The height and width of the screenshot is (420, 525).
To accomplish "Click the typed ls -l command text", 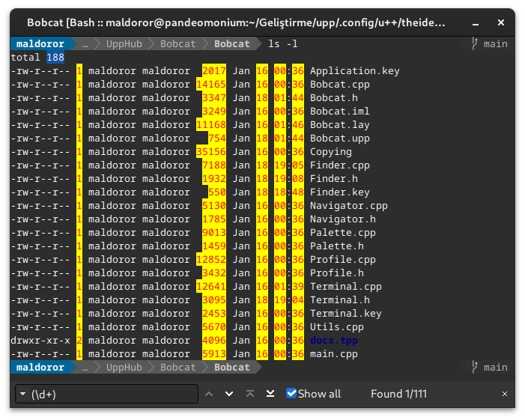I will tap(282, 44).
